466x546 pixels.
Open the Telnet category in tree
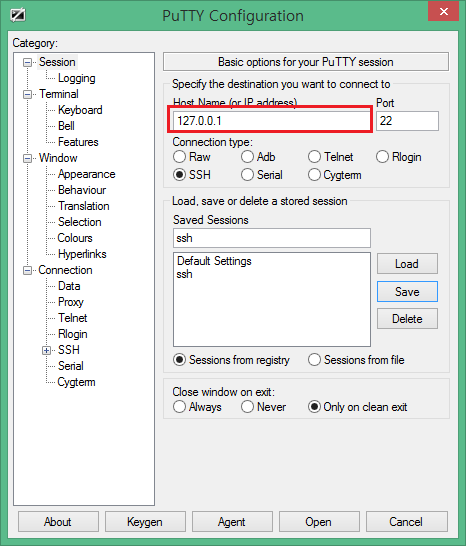click(72, 318)
